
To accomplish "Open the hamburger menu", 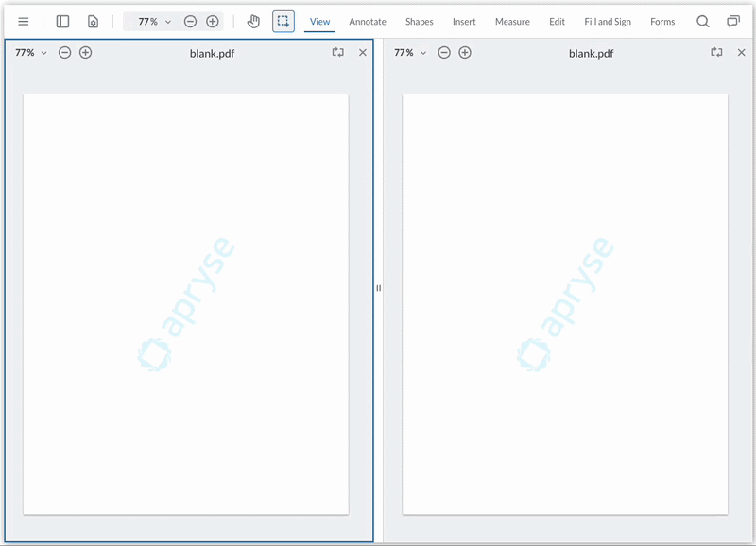I will tap(23, 21).
